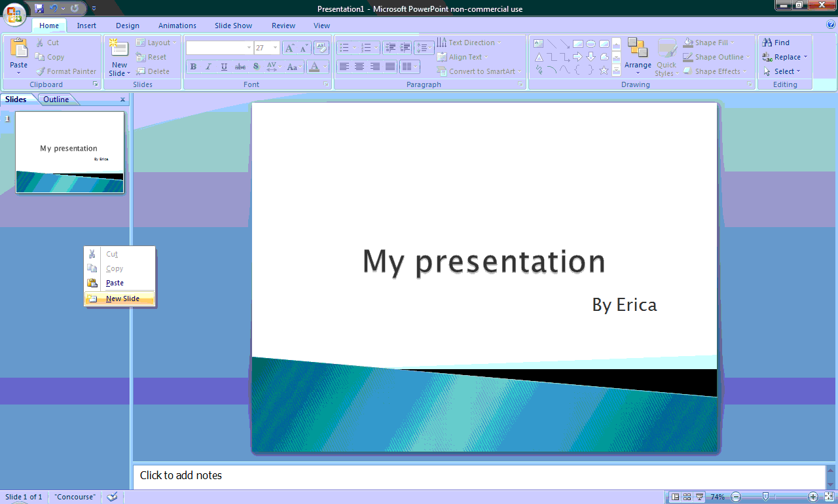Toggle bold formatting
The height and width of the screenshot is (504, 838).
point(193,66)
